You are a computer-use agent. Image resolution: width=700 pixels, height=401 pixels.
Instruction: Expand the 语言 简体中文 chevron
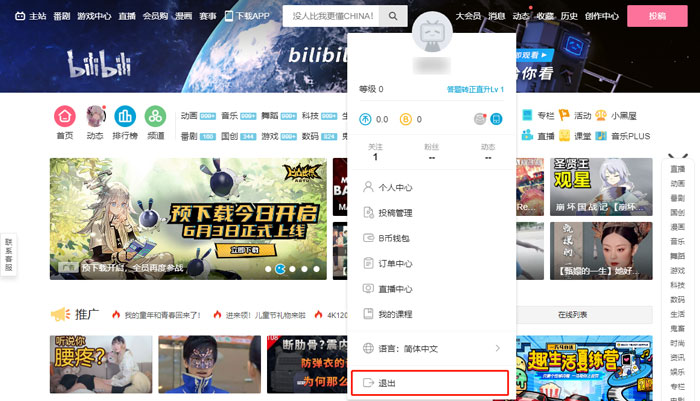(x=497, y=348)
